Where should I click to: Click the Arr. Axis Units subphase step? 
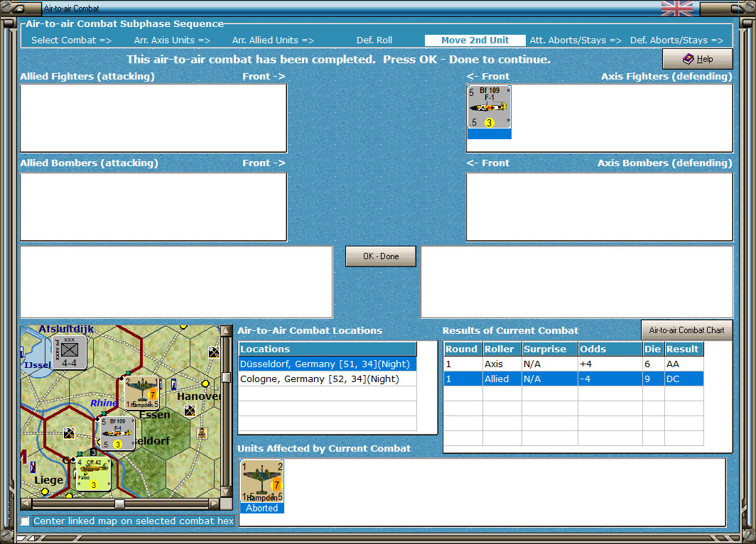click(x=172, y=40)
